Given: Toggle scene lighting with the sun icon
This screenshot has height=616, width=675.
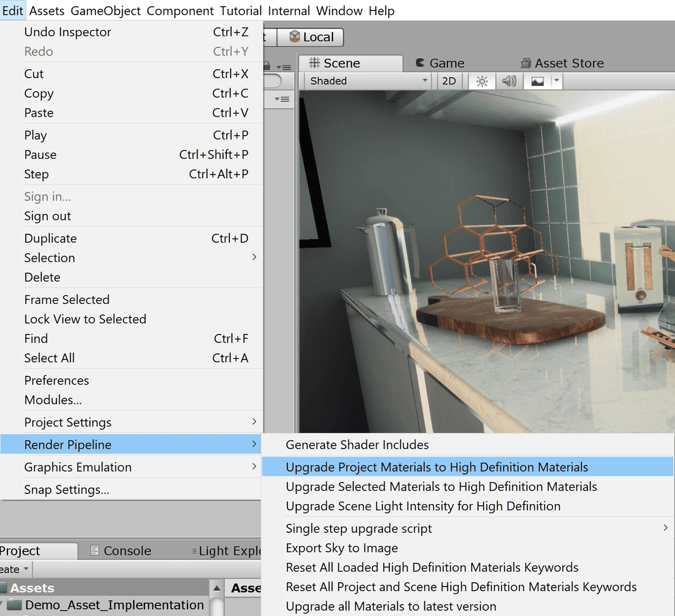Looking at the screenshot, I should tap(481, 81).
